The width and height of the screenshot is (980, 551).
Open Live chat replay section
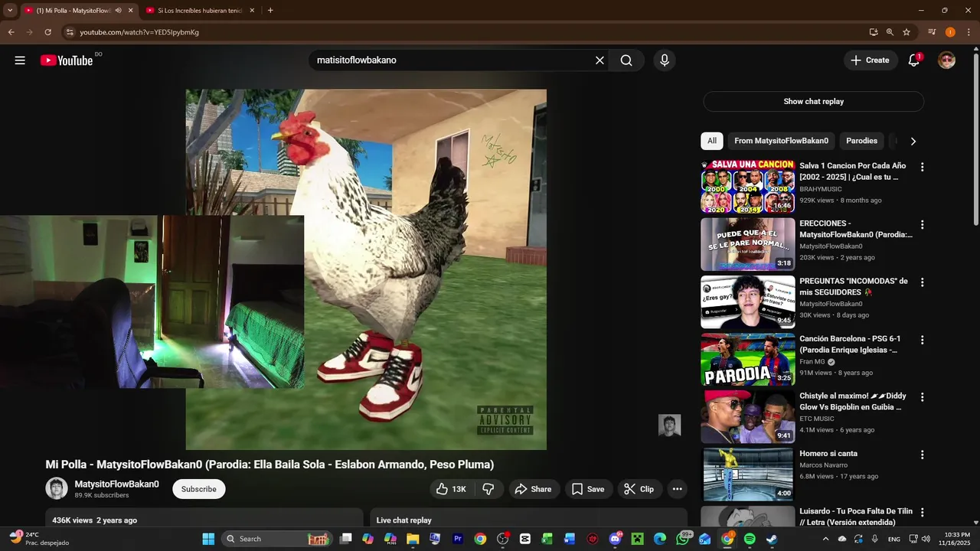tap(528, 520)
